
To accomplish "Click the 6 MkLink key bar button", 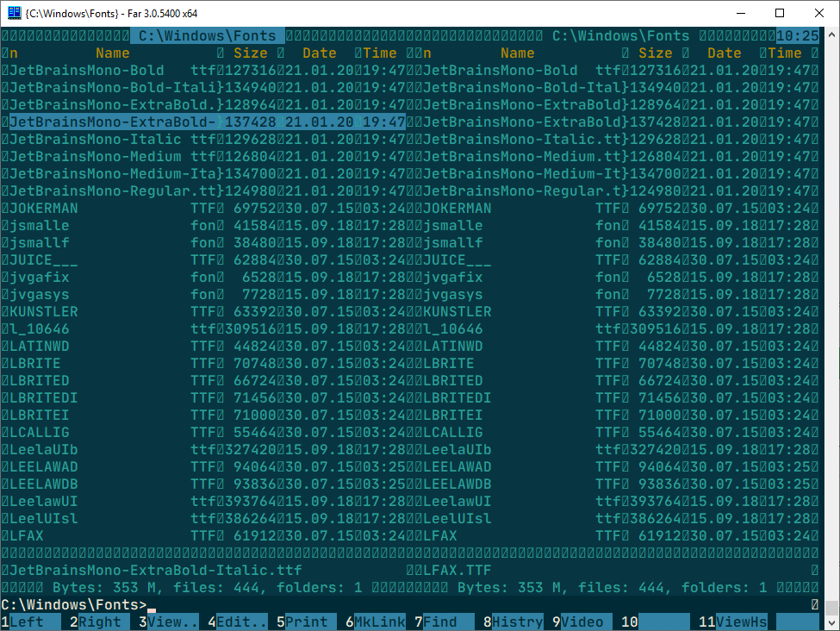I will tap(375, 622).
